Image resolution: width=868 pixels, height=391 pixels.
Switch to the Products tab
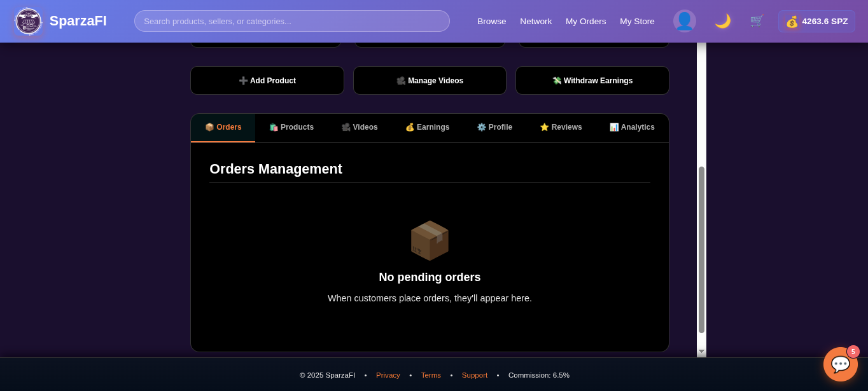291,127
